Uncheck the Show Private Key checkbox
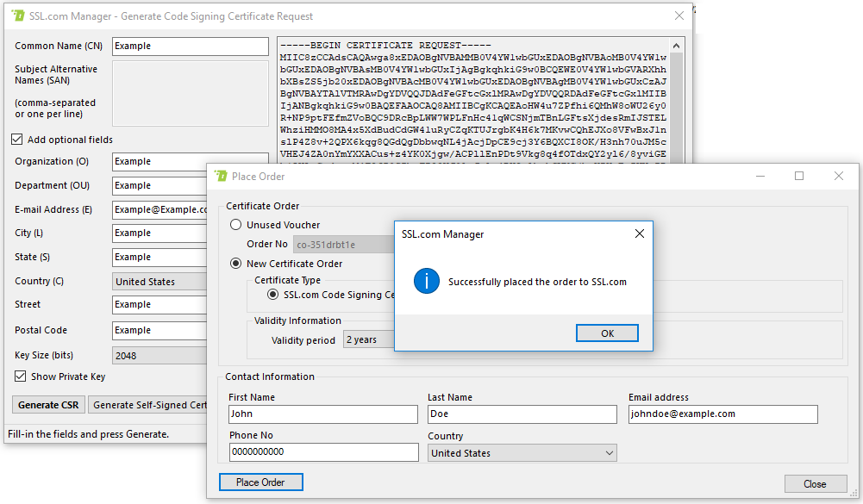The width and height of the screenshot is (863, 504). click(x=21, y=376)
